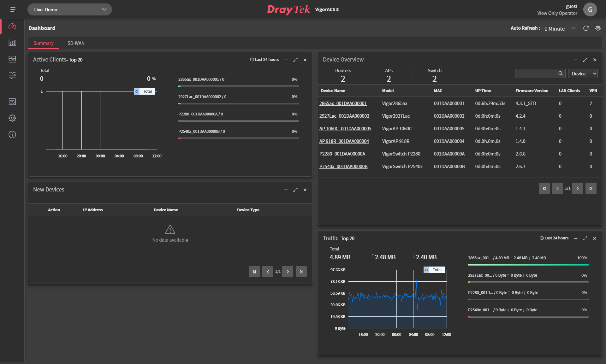The height and width of the screenshot is (364, 606).
Task: Open dashboard settings gear beside refresh
Action: point(598,28)
